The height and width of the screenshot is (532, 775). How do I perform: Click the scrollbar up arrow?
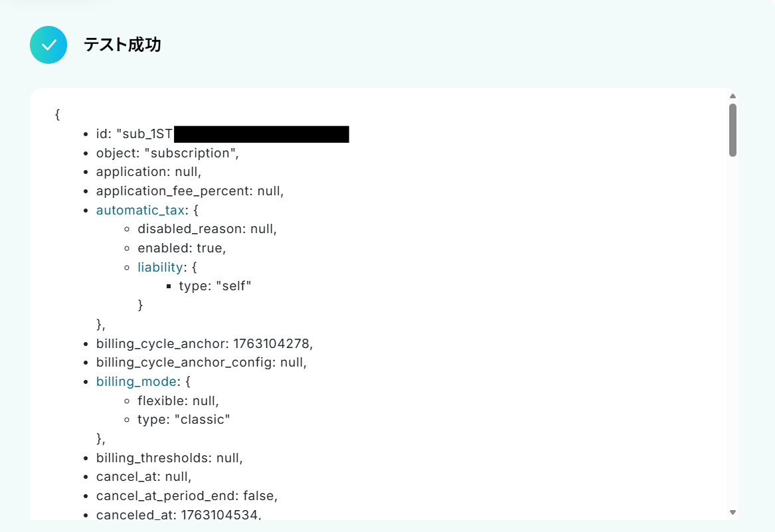(732, 96)
